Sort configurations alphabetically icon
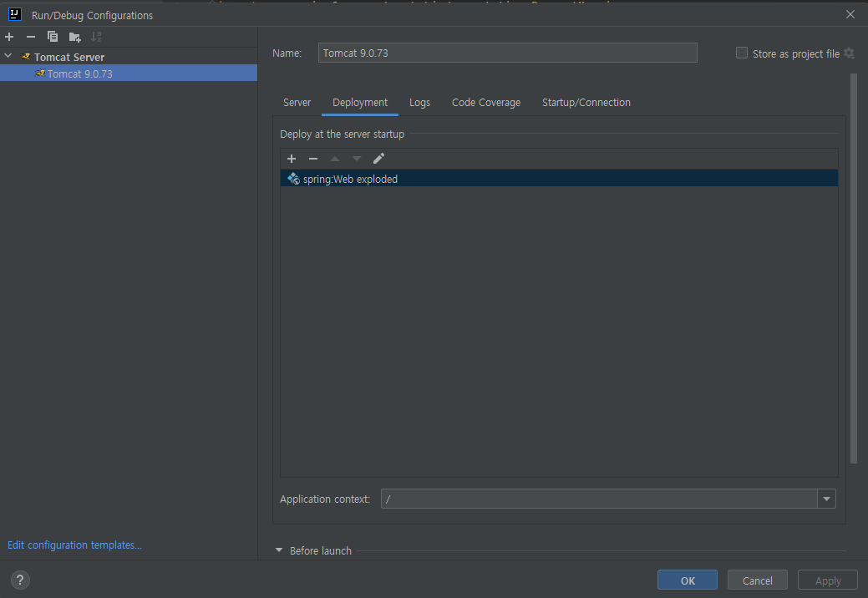This screenshot has width=868, height=598. [96, 37]
